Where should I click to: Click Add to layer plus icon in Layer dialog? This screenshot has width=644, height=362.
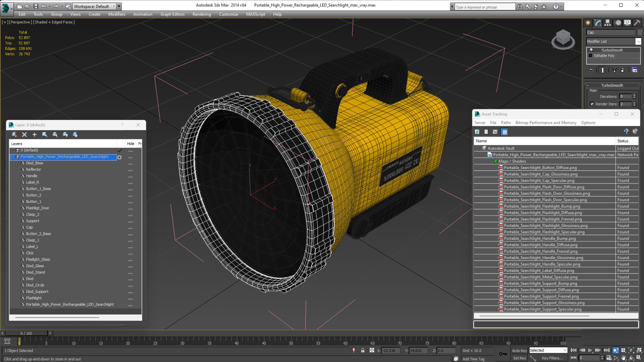(35, 134)
